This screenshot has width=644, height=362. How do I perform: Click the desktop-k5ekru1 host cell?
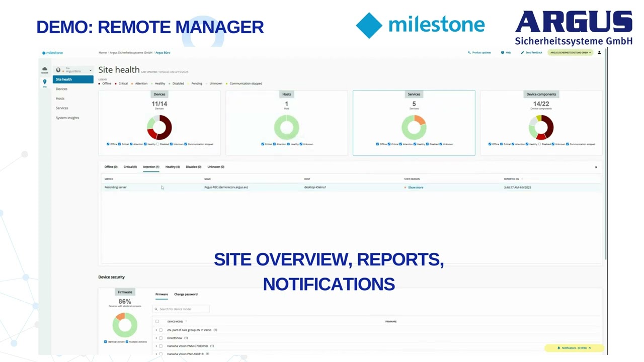[x=315, y=187]
